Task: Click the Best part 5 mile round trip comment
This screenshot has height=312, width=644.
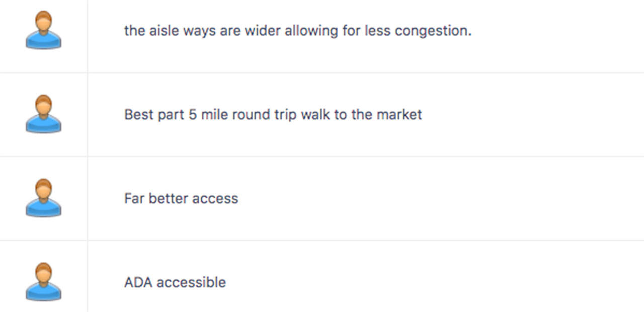Action: point(273,115)
